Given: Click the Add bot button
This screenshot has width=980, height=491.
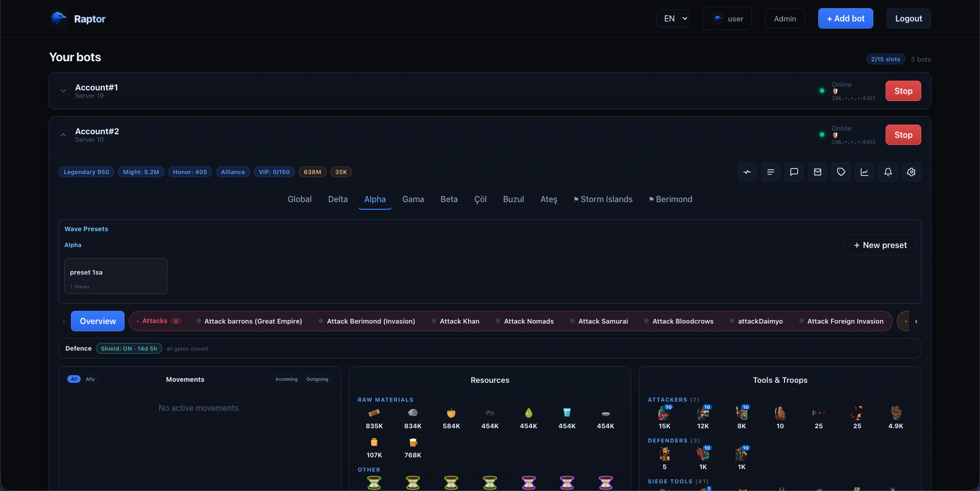Looking at the screenshot, I should tap(846, 18).
